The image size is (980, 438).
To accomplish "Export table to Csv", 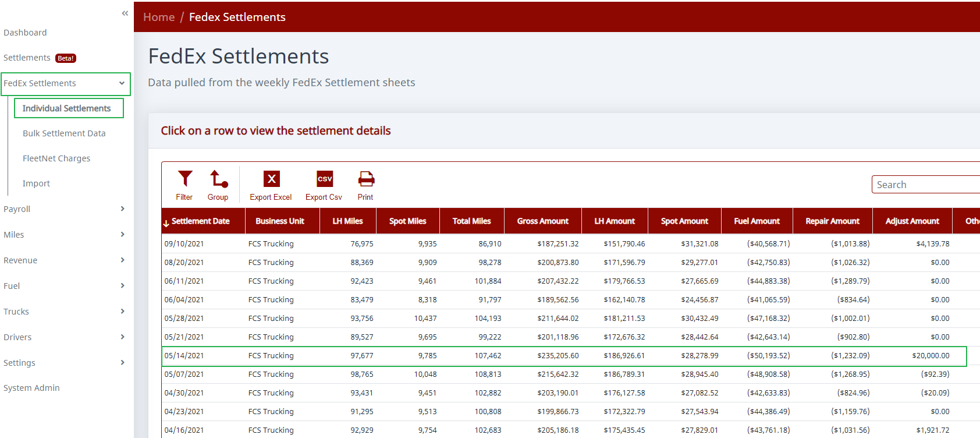I will click(x=324, y=186).
